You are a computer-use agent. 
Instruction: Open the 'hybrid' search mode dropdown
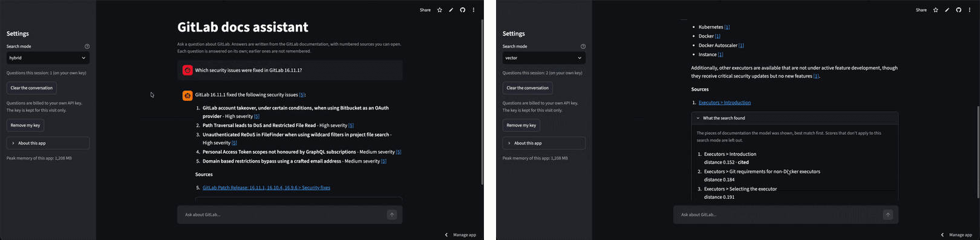point(48,58)
